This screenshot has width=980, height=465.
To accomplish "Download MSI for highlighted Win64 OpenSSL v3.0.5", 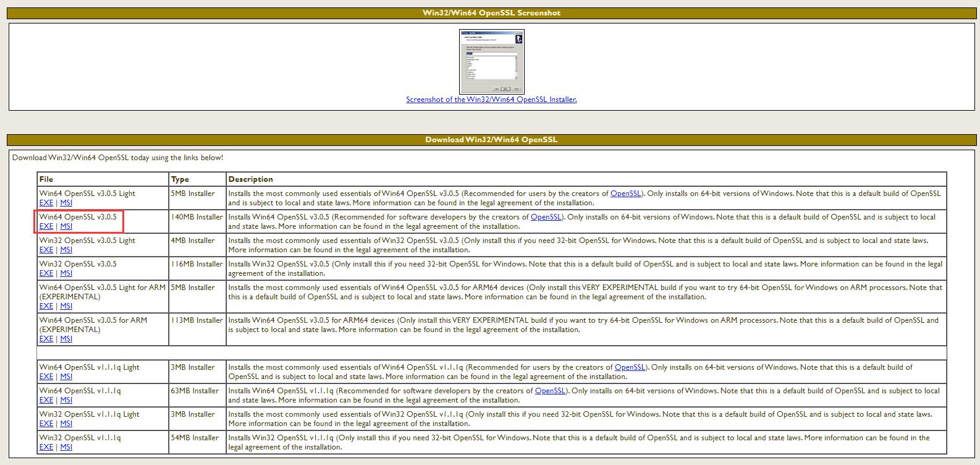I will pos(66,226).
